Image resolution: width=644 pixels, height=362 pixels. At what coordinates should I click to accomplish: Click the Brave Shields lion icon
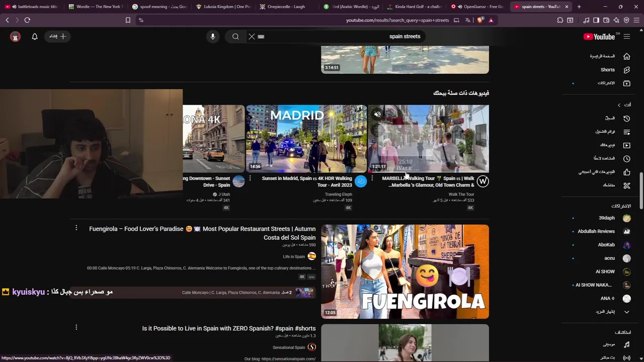pos(479,20)
